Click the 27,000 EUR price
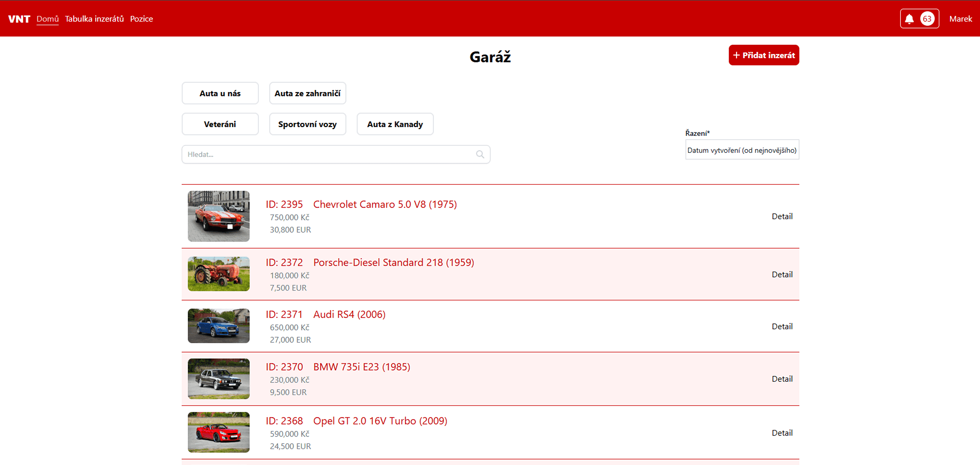The height and width of the screenshot is (465, 980). click(290, 340)
